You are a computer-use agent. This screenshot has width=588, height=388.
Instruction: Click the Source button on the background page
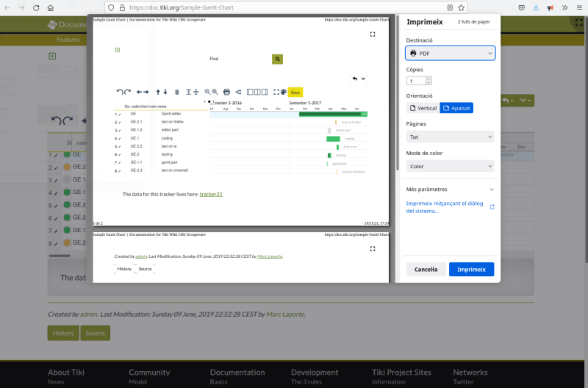pos(96,333)
